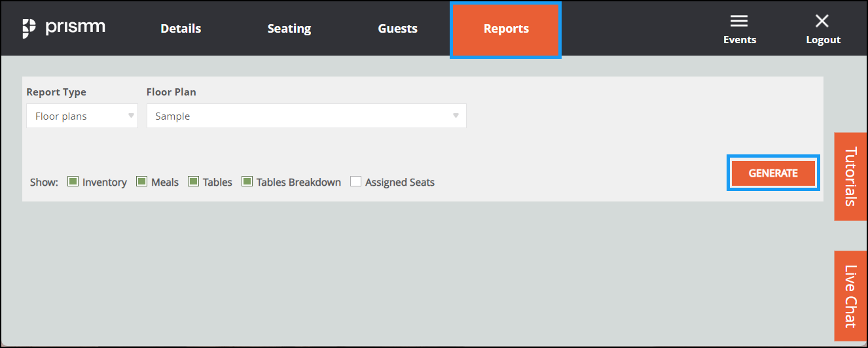This screenshot has width=868, height=348.
Task: Switch to the Seating tab
Action: tap(289, 29)
